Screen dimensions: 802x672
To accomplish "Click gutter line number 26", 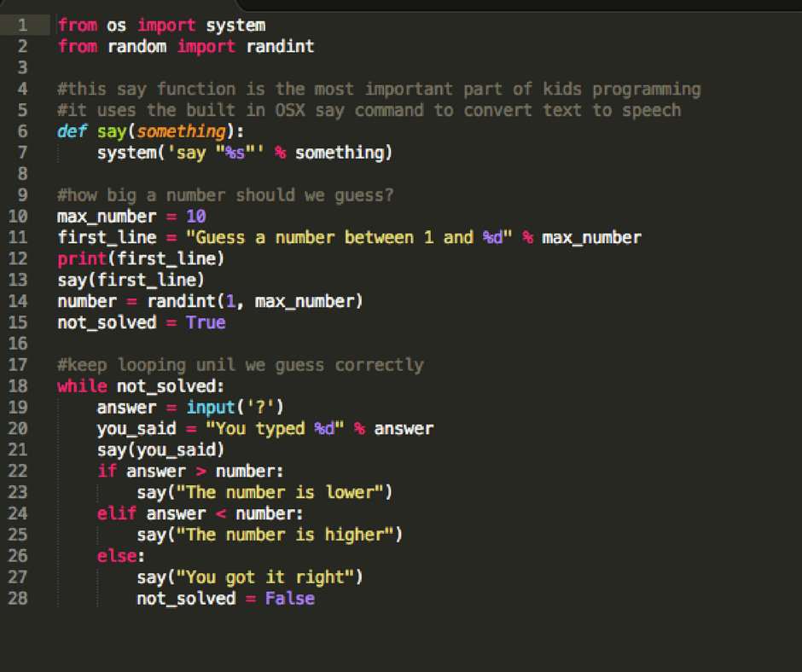I will (x=18, y=555).
